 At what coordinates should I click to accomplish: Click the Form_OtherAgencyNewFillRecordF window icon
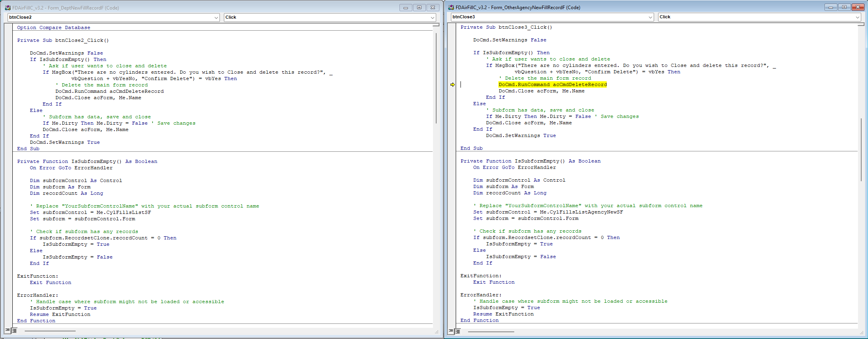[451, 7]
